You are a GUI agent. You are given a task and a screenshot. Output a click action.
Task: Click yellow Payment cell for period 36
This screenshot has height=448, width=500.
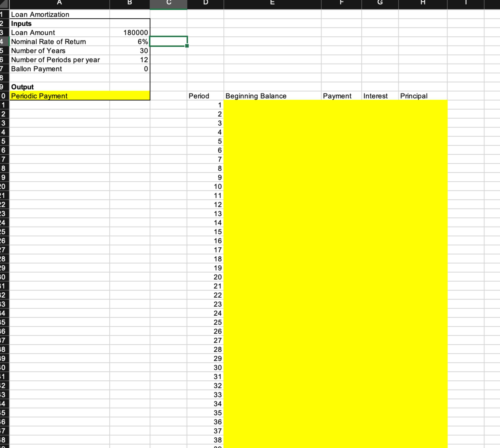pos(341,422)
